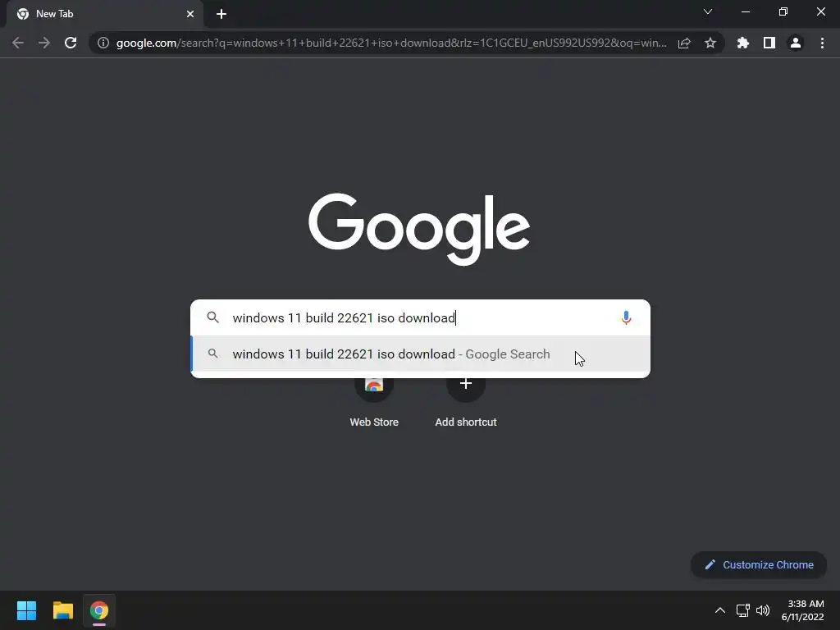
Task: Open volume speaker tray icon
Action: [x=762, y=610]
